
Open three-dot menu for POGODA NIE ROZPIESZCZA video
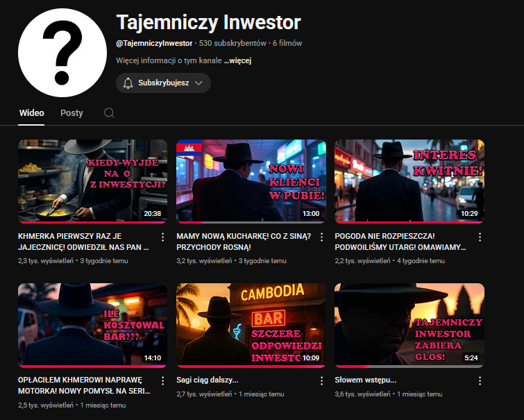click(480, 237)
